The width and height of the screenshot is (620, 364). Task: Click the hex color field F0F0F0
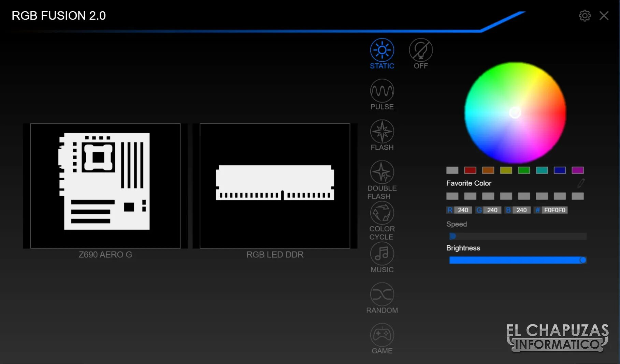click(x=554, y=210)
